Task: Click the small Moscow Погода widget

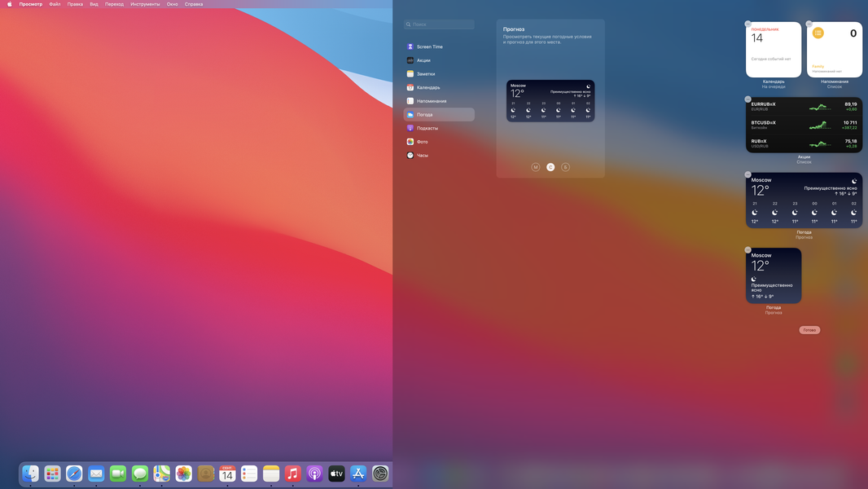Action: (774, 275)
